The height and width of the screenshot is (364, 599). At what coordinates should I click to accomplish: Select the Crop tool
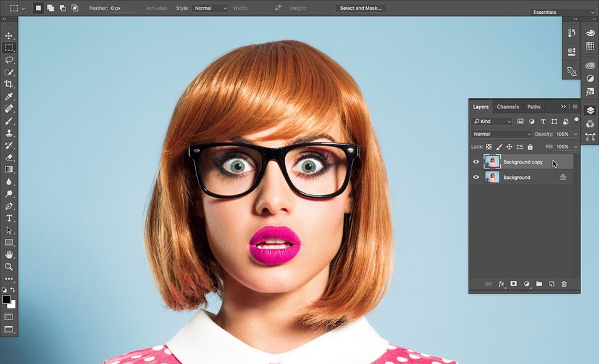pyautogui.click(x=9, y=84)
